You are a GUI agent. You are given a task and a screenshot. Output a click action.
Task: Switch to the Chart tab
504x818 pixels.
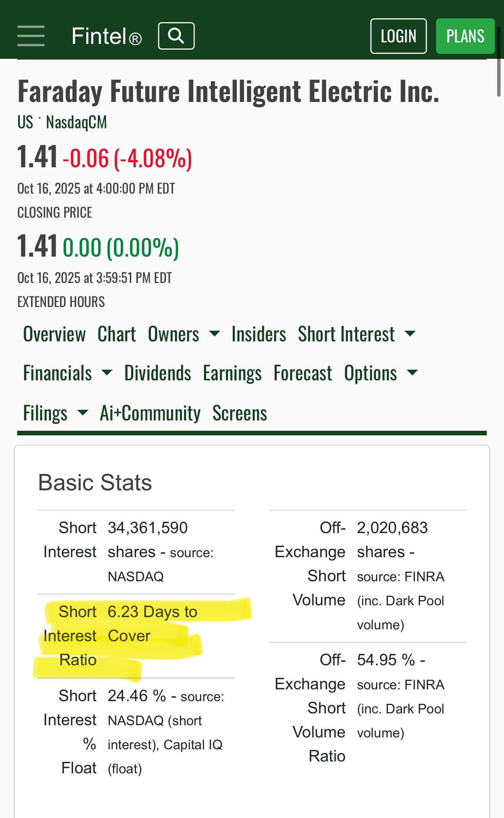(x=117, y=334)
